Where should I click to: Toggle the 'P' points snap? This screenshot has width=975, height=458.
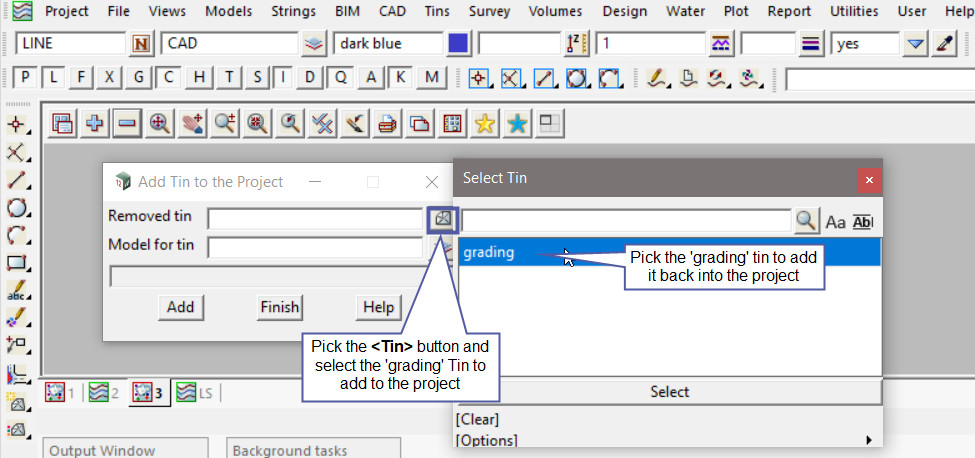coord(25,78)
